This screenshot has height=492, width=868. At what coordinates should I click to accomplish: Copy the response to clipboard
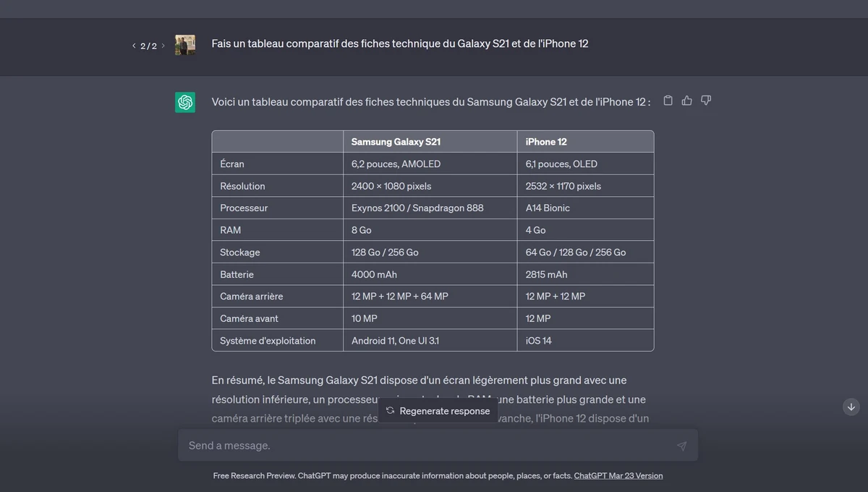668,101
